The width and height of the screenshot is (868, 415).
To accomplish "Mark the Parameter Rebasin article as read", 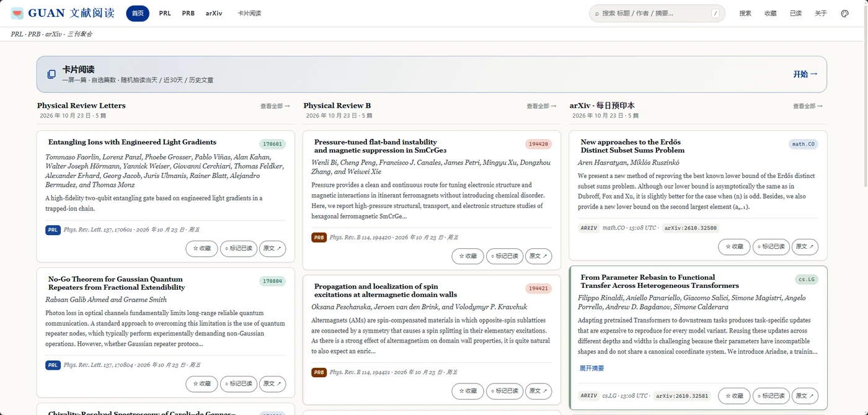I will pos(771,396).
